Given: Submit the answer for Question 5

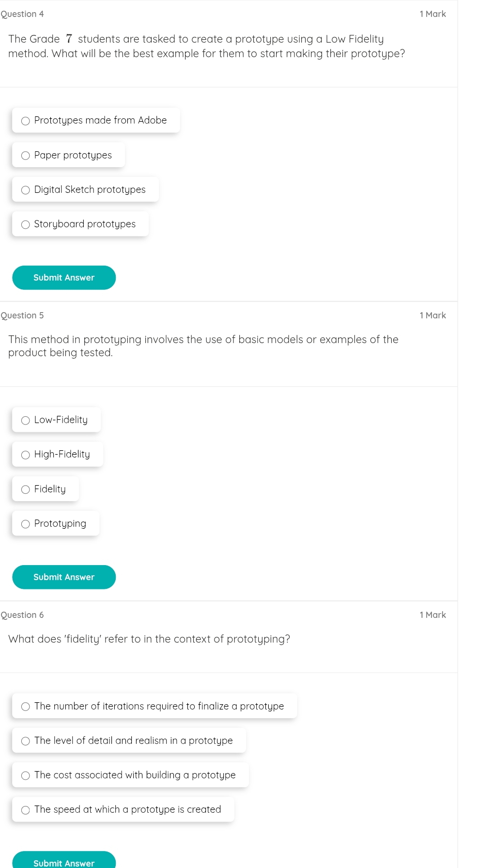Looking at the screenshot, I should (x=64, y=577).
